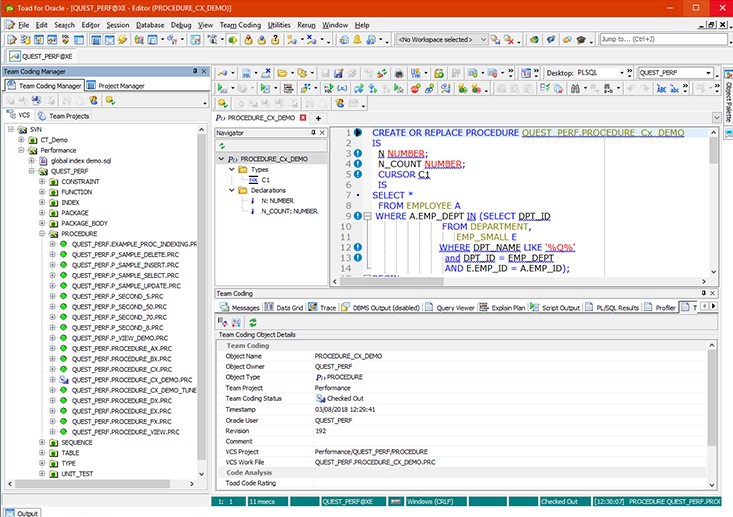Image resolution: width=733 pixels, height=517 pixels.
Task: Click the binoculars Find icon
Action: tap(575, 88)
